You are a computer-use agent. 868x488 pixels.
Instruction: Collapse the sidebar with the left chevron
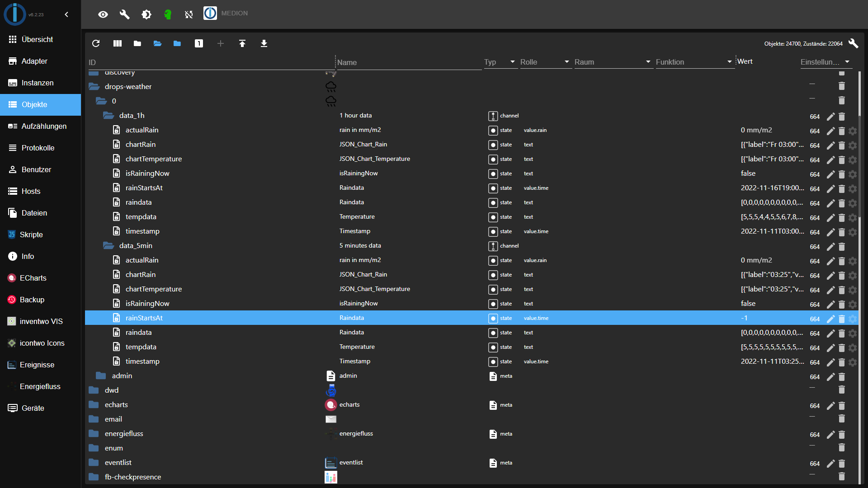(66, 14)
